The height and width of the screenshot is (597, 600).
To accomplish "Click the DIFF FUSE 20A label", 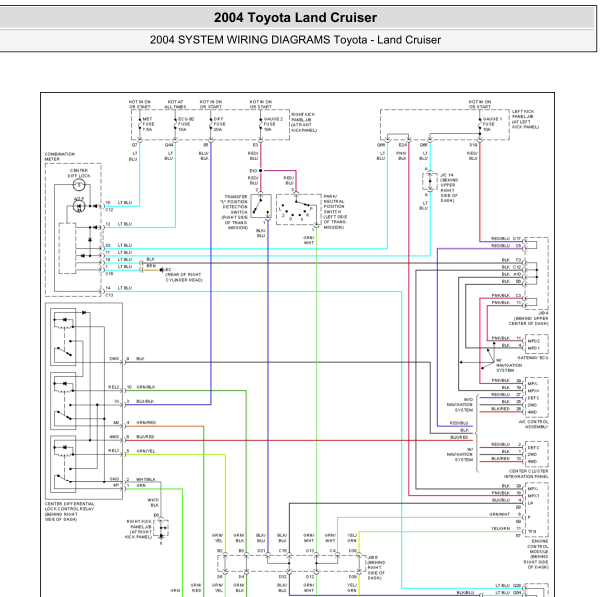I will coord(219,124).
